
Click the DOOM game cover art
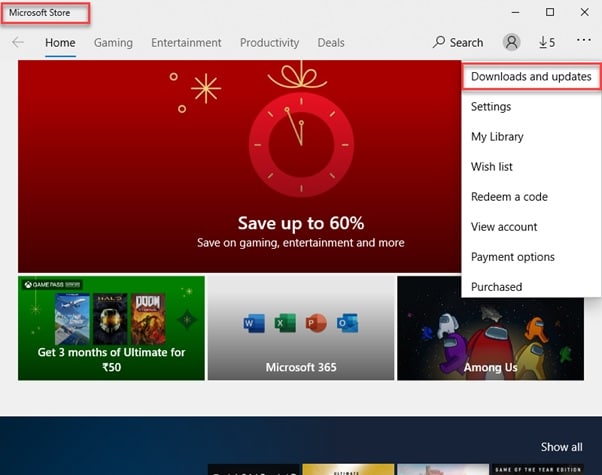click(148, 319)
